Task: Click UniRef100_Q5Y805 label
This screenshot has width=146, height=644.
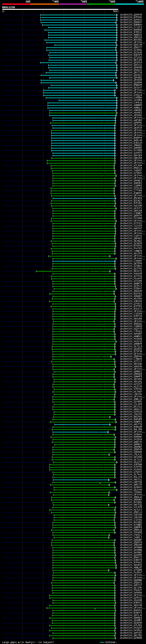Action: point(131,80)
